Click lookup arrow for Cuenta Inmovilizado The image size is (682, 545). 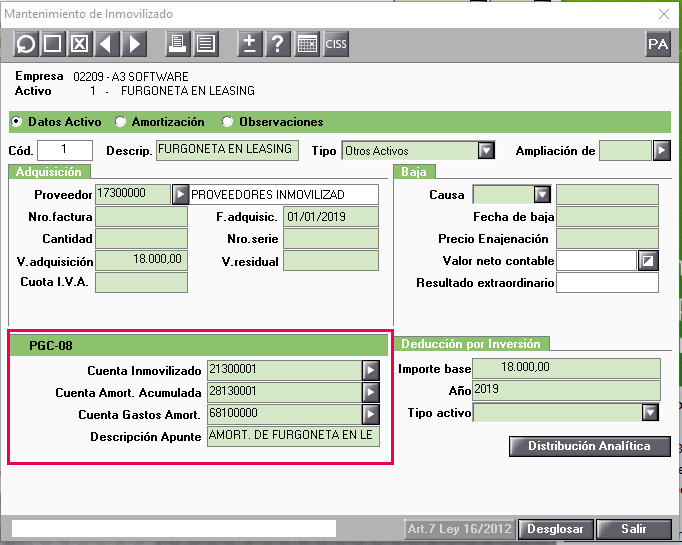[371, 371]
